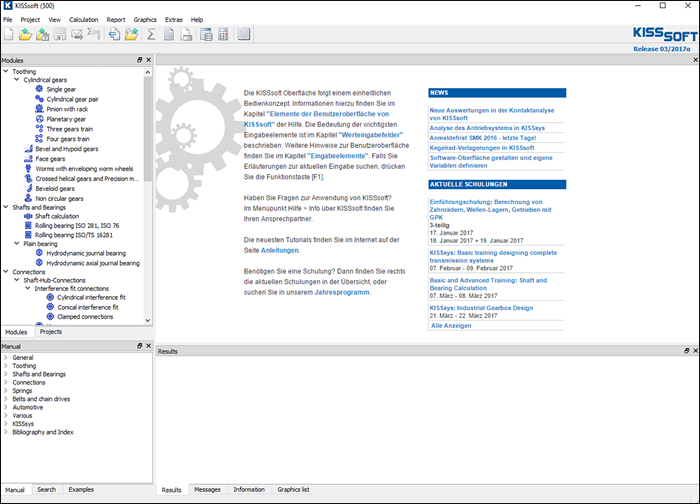The height and width of the screenshot is (504, 700).
Task: Click the folder with documents toolbar icon
Action: pos(132,34)
